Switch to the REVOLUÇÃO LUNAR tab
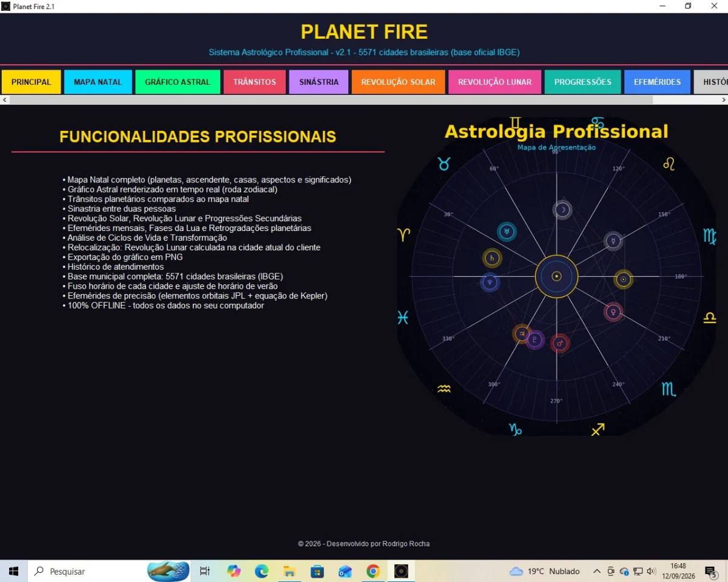Viewport: 728px width, 582px height. 495,82
